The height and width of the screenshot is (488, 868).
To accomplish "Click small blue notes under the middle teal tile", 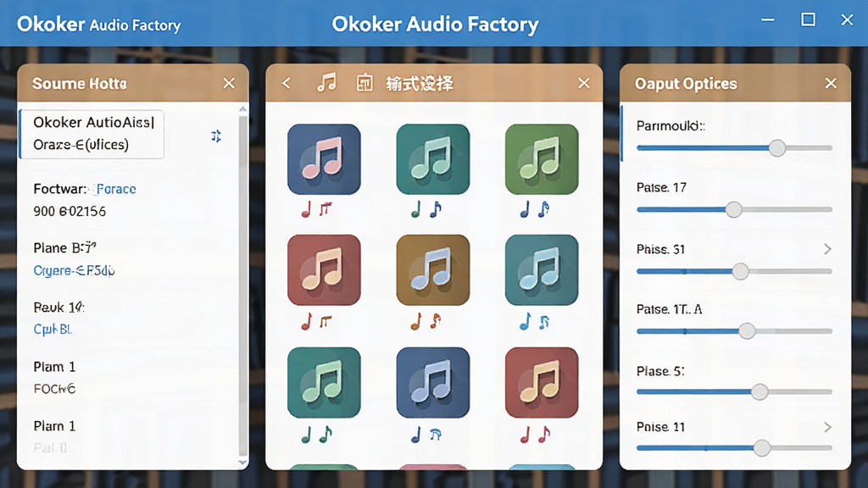I will pyautogui.click(x=534, y=321).
